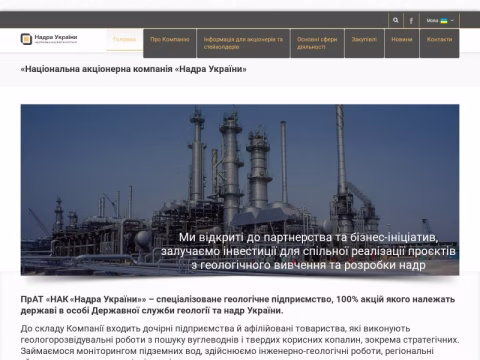Open Основні сфери діяльності menu
Viewport: 480px width, 360px height.
(x=317, y=43)
